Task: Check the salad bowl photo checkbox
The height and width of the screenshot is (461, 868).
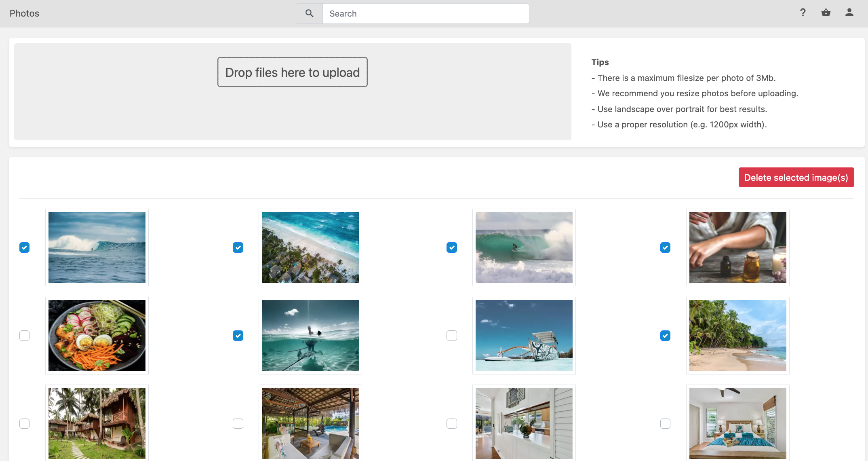Action: pos(25,336)
